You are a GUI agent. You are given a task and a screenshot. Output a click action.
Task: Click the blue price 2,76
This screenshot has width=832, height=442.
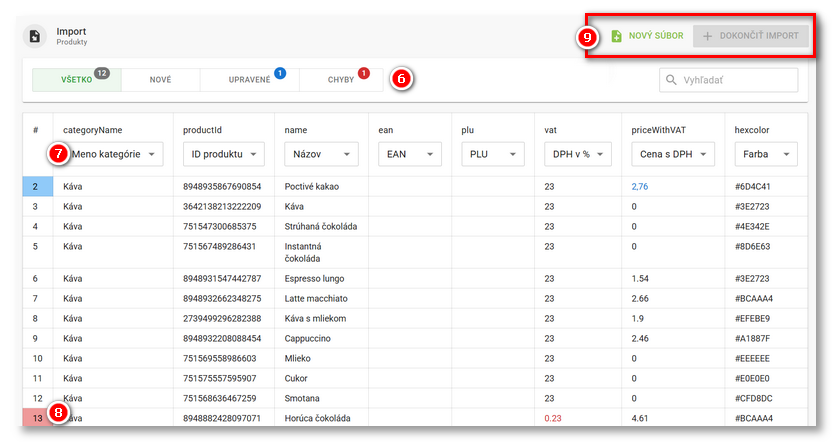tap(639, 186)
